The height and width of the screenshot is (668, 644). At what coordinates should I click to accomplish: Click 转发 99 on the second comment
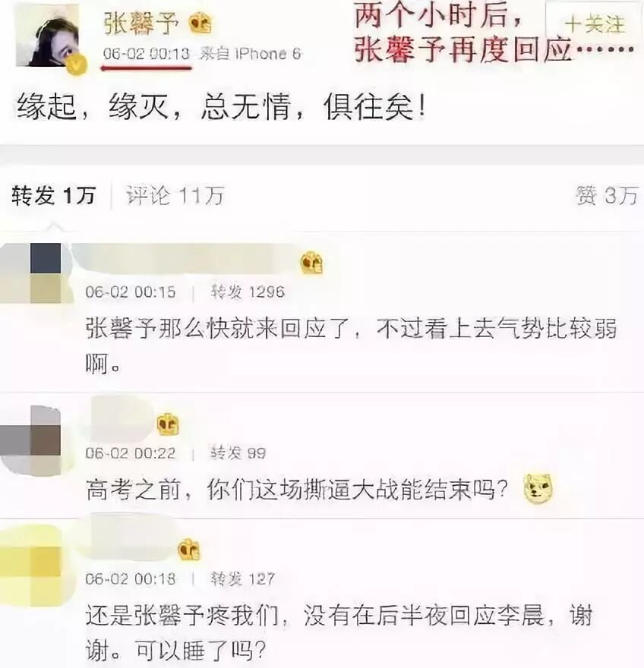click(238, 453)
